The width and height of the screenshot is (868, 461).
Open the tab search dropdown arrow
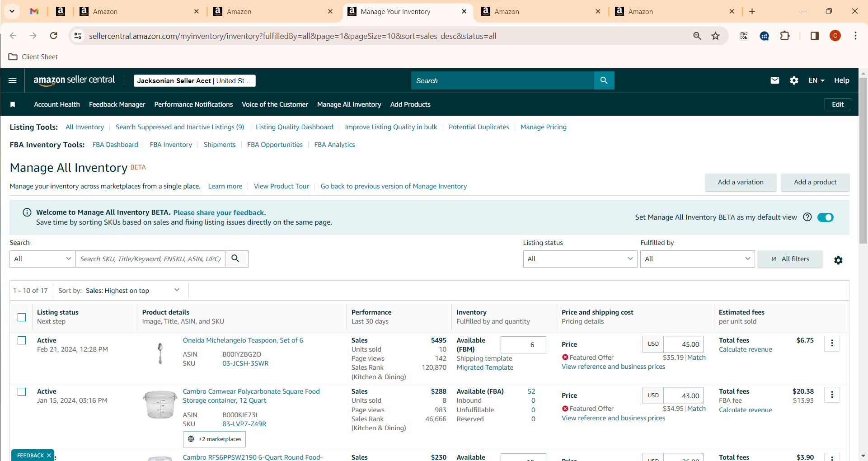(x=12, y=11)
